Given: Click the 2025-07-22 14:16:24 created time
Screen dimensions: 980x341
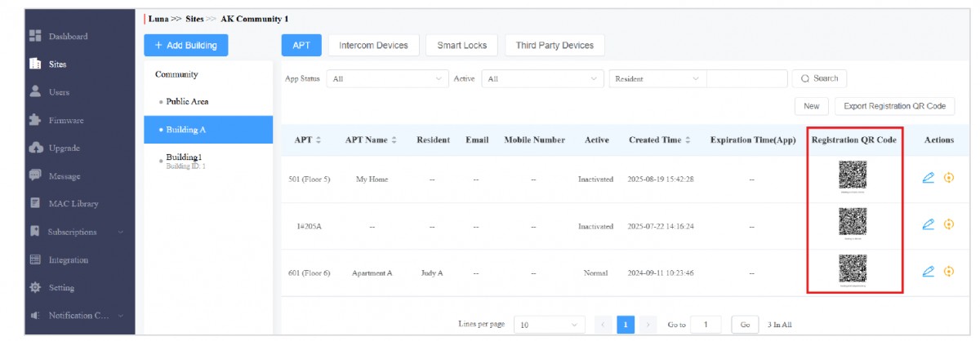Looking at the screenshot, I should [x=660, y=226].
